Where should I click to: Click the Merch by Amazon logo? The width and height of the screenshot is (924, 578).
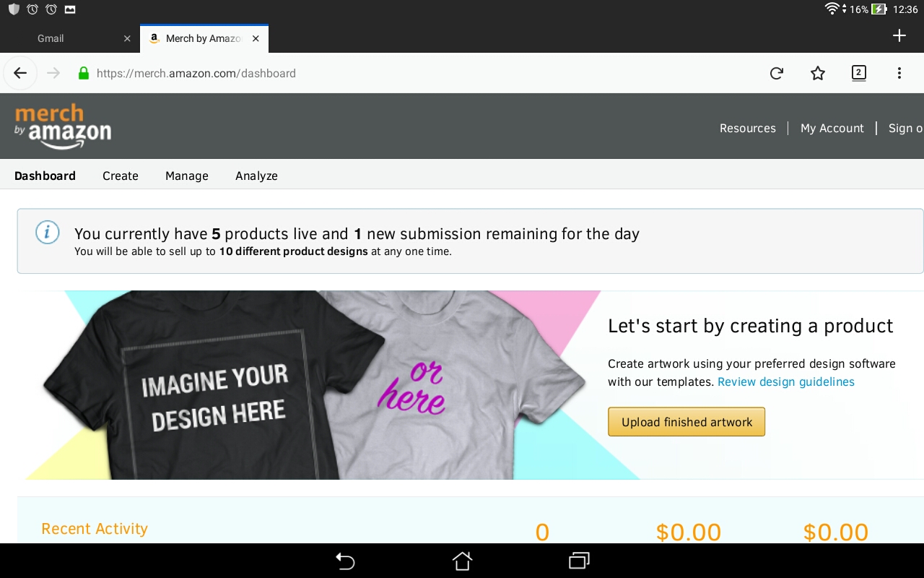click(63, 126)
